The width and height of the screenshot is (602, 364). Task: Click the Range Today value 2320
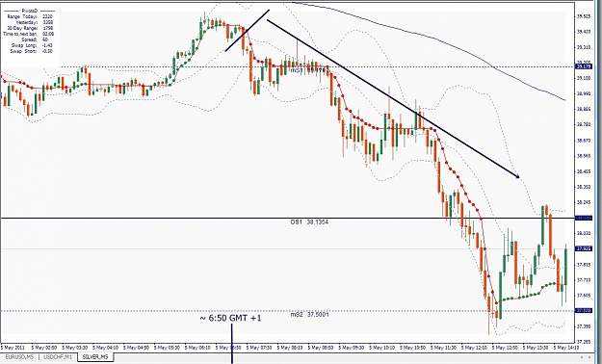coord(48,16)
